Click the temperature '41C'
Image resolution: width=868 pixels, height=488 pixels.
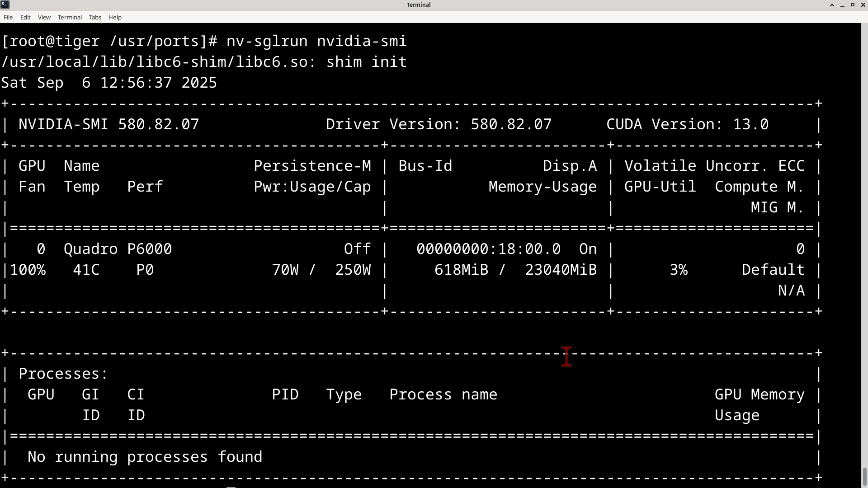pos(86,270)
